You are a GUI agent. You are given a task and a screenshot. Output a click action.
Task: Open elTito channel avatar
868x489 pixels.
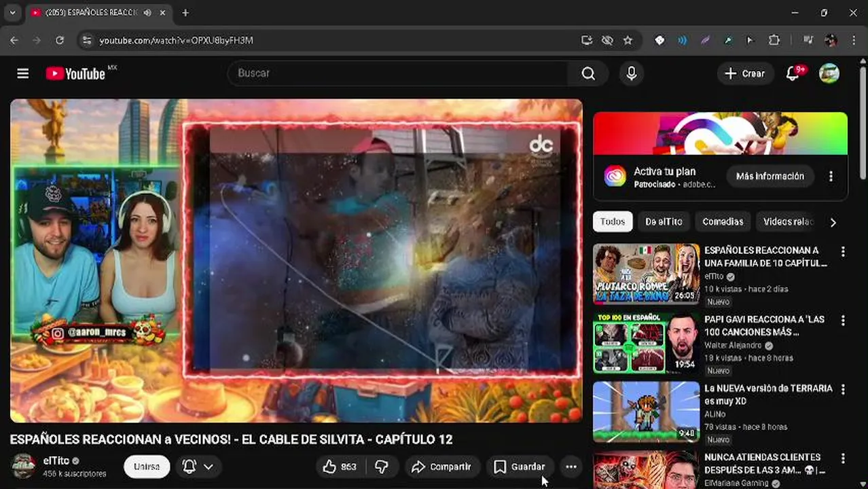(x=24, y=467)
